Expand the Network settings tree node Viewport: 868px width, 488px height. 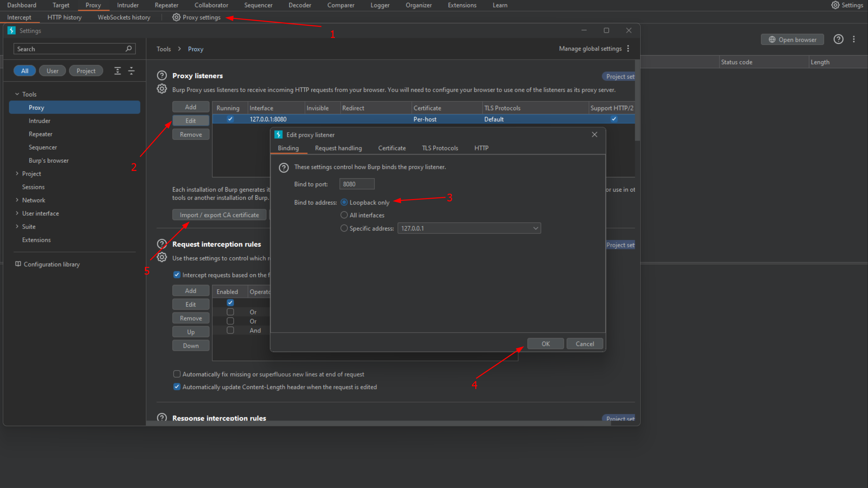coord(17,200)
